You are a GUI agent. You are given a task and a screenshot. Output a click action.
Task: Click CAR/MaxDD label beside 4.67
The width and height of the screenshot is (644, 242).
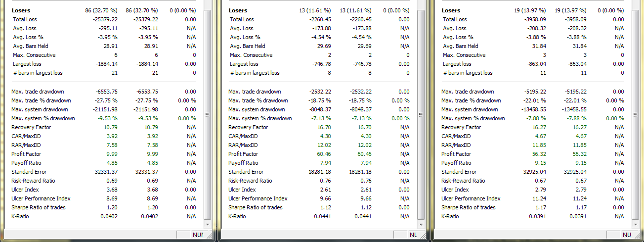(456, 136)
